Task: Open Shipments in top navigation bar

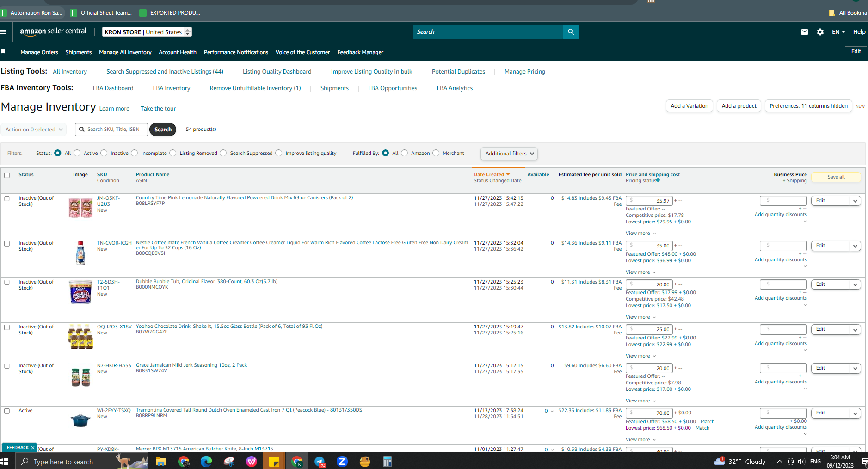Action: point(79,52)
